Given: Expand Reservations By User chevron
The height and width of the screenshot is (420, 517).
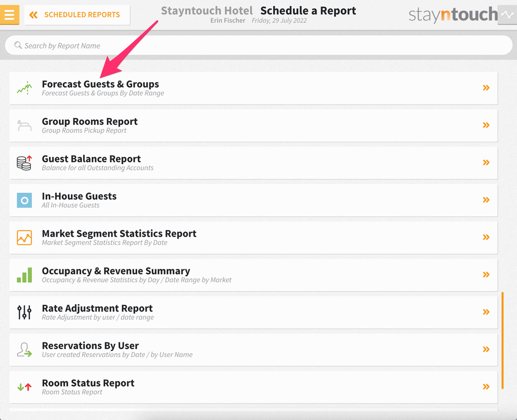Looking at the screenshot, I should click(x=486, y=349).
